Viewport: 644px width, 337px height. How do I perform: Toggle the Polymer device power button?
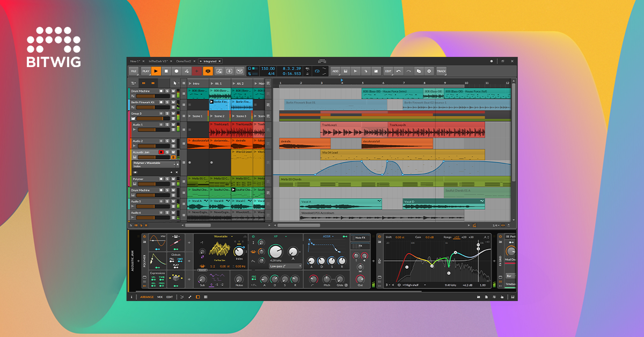[x=144, y=236]
